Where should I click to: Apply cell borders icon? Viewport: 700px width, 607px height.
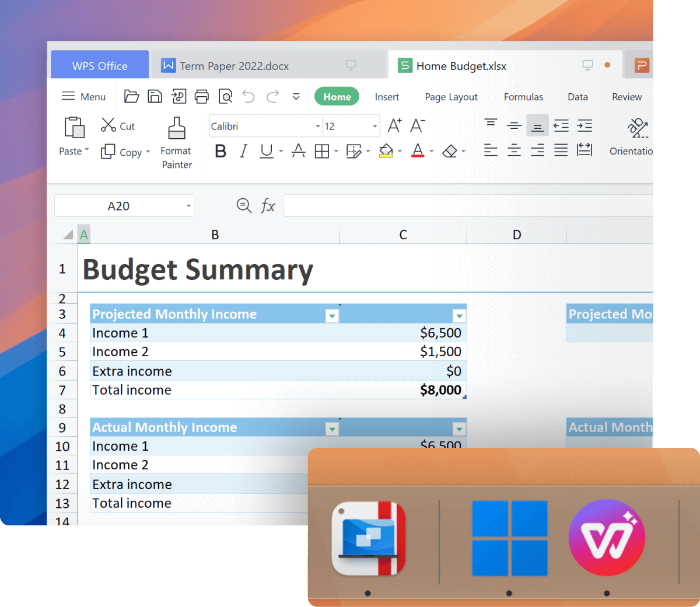321,152
